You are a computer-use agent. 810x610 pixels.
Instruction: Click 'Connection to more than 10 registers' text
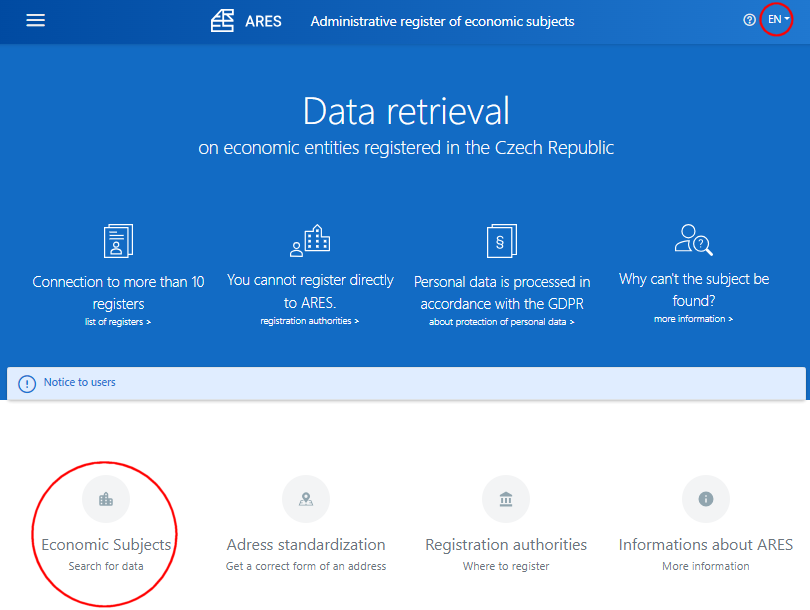click(118, 292)
